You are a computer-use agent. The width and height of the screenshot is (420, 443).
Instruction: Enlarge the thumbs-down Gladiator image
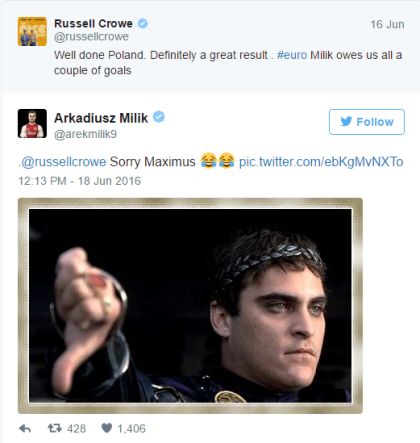[190, 306]
